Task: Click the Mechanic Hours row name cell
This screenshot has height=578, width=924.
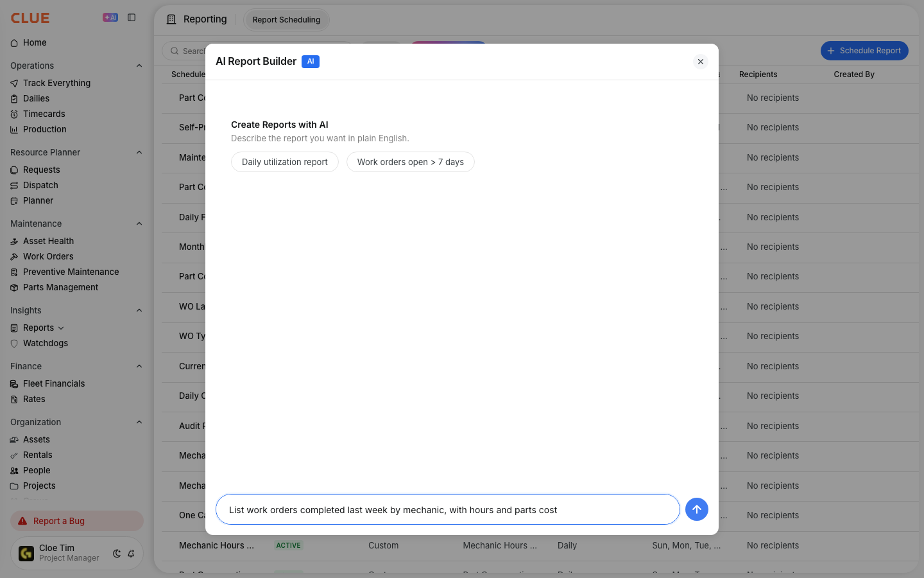Action: 216,545
